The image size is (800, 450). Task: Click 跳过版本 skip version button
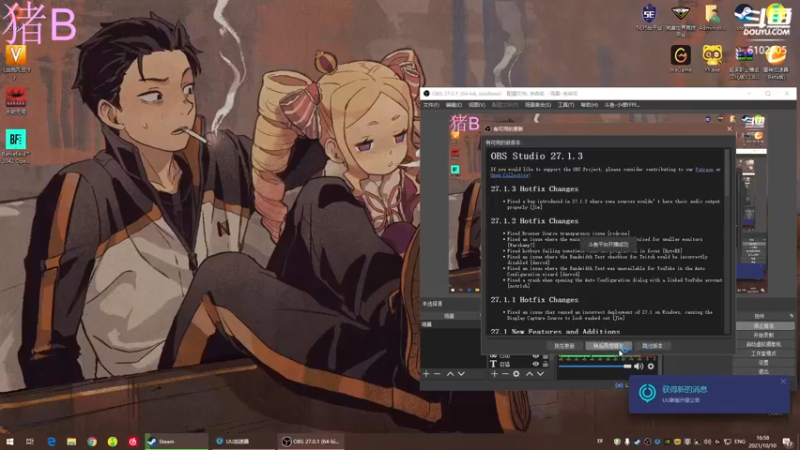point(652,346)
